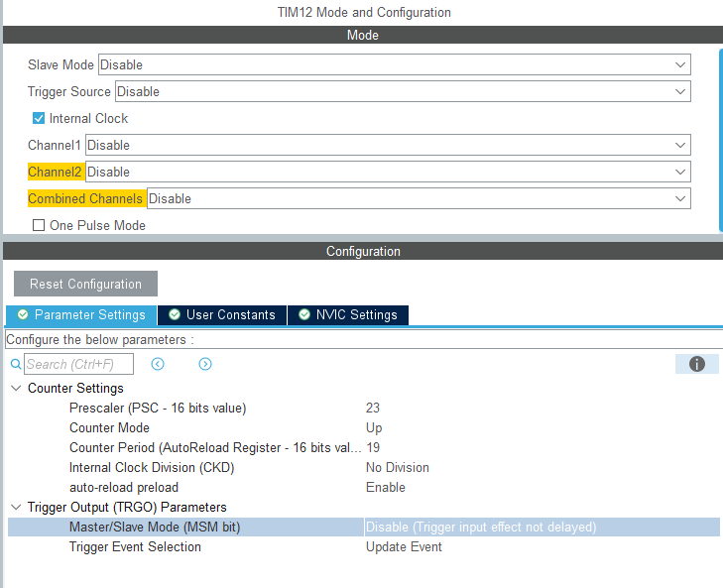Click the Reset Configuration button
Viewport: 723px width, 588px height.
[85, 284]
